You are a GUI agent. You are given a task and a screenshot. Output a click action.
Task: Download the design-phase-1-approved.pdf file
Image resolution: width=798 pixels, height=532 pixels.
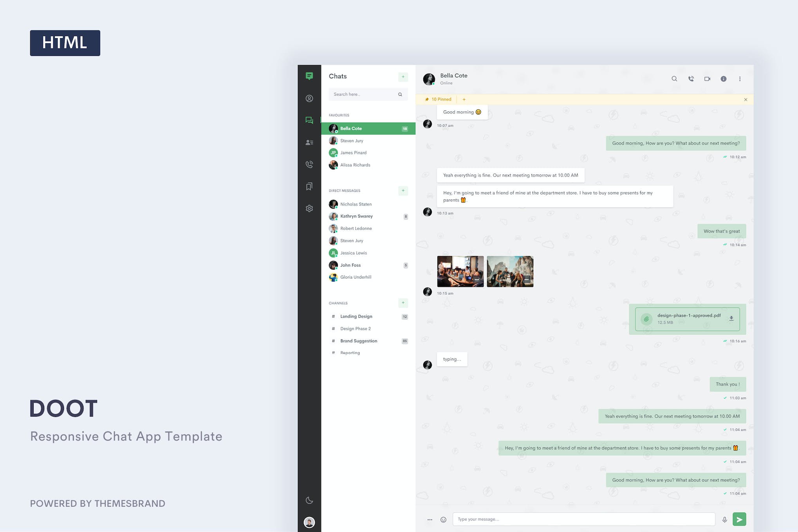731,319
